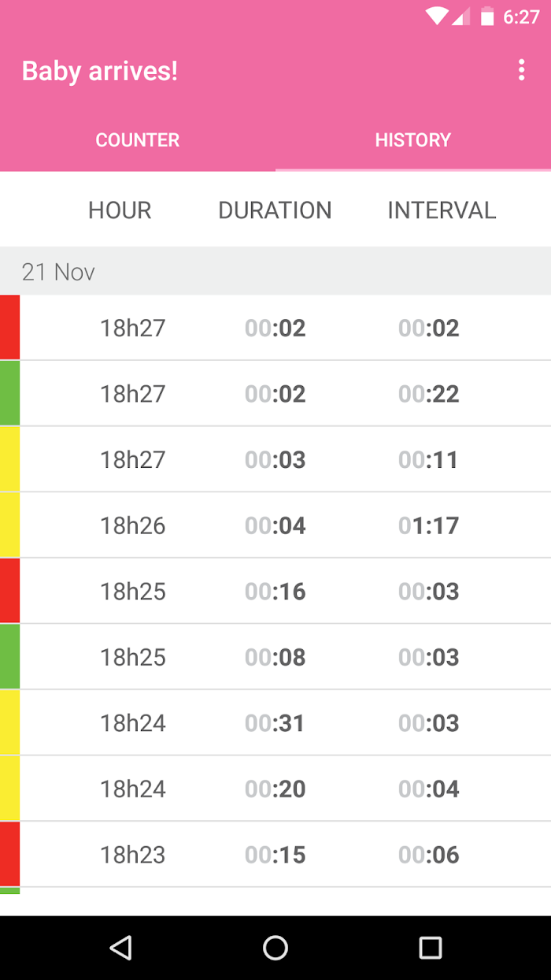Tap the cellular signal icon
The image size is (551, 980).
click(461, 17)
